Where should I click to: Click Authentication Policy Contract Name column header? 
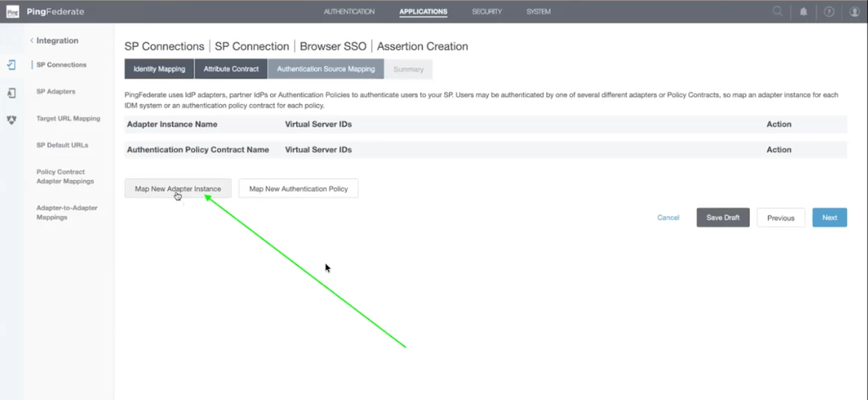tap(198, 150)
